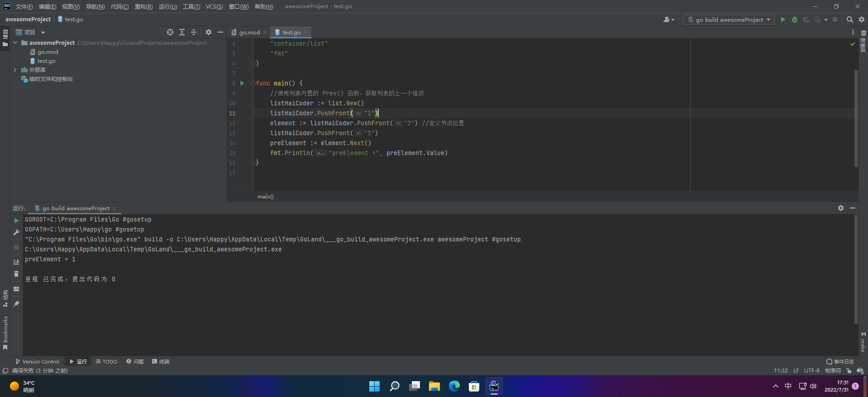Open the Version Control tool window
This screenshot has width=868, height=397.
(x=37, y=362)
